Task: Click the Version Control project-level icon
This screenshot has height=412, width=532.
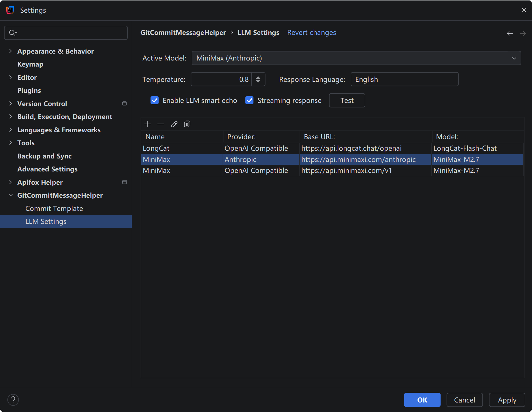Action: (125, 103)
